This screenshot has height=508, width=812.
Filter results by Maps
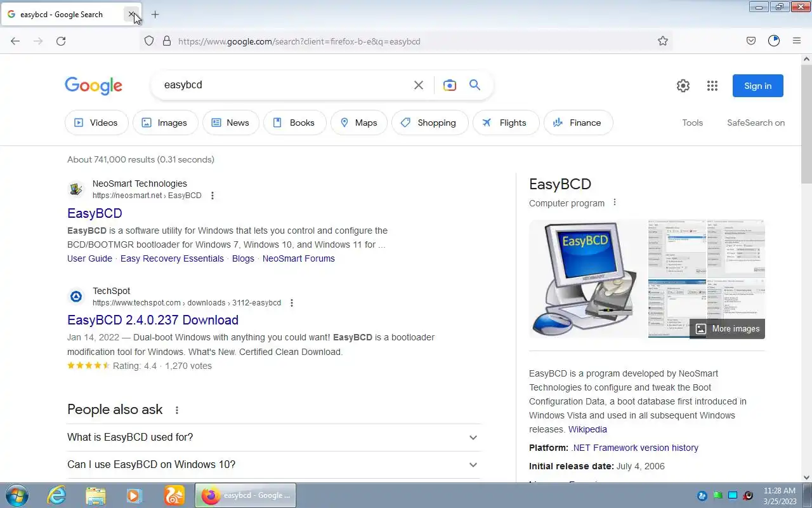(359, 123)
